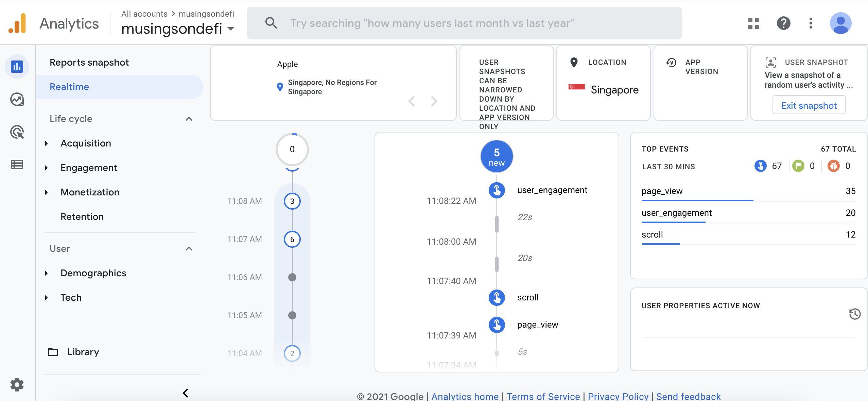Image resolution: width=868 pixels, height=401 pixels.
Task: Open the Explore sidebar icon
Action: tap(17, 99)
